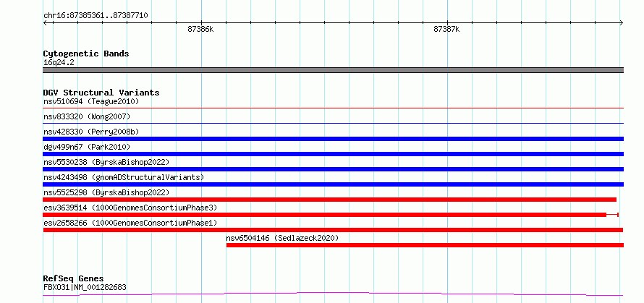Select the gray 16q24.2 cytogenetic band bar
The image size is (644, 303).
(333, 70)
